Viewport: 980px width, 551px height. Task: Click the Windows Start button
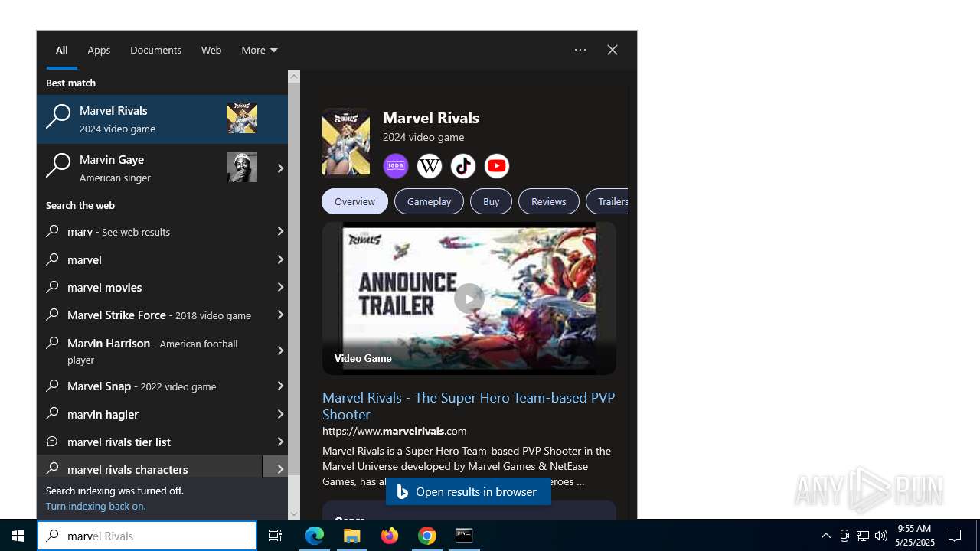(x=18, y=536)
